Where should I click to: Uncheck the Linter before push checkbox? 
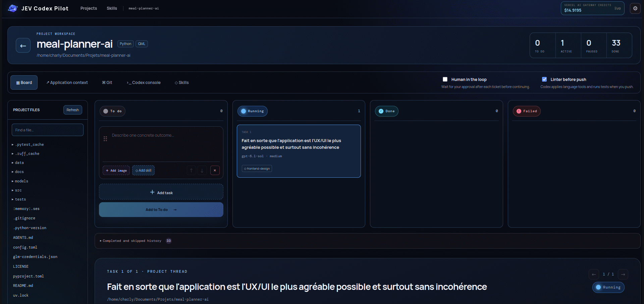(544, 80)
